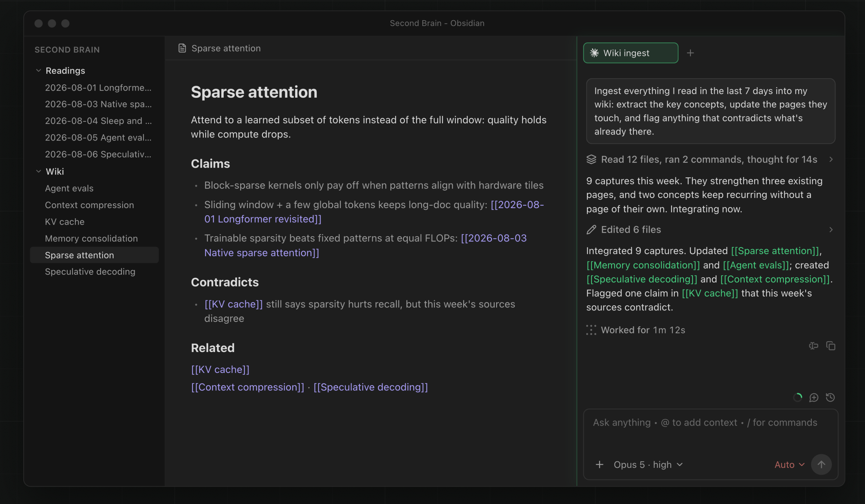865x504 pixels.
Task: Open 2026-08-05 Agent eval reading note
Action: point(98,137)
